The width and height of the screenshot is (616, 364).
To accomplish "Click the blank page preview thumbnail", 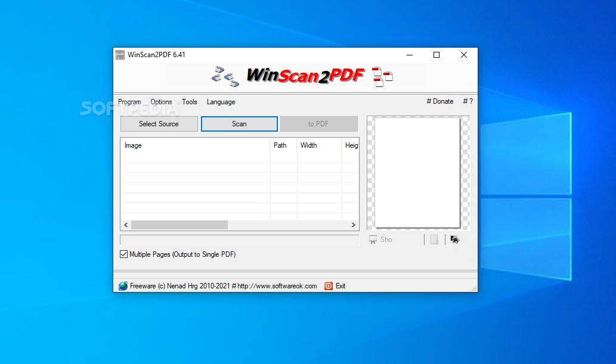I will 417,172.
